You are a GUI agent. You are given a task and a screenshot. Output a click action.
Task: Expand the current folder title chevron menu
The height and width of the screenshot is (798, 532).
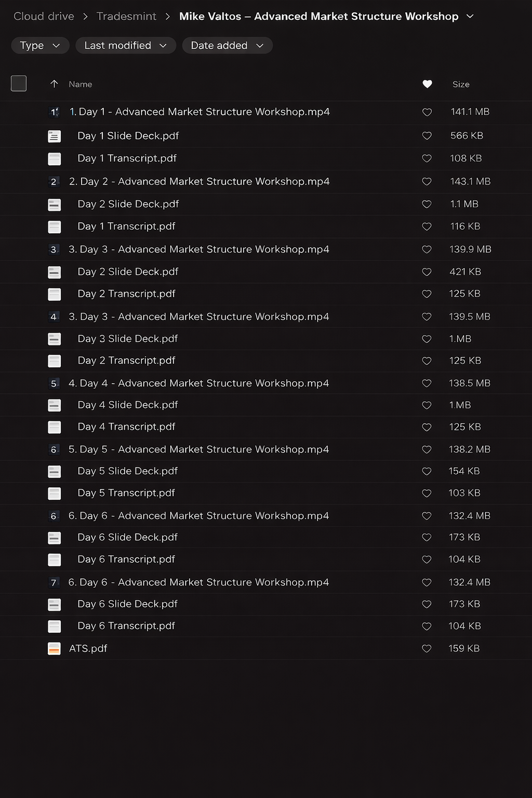click(470, 17)
